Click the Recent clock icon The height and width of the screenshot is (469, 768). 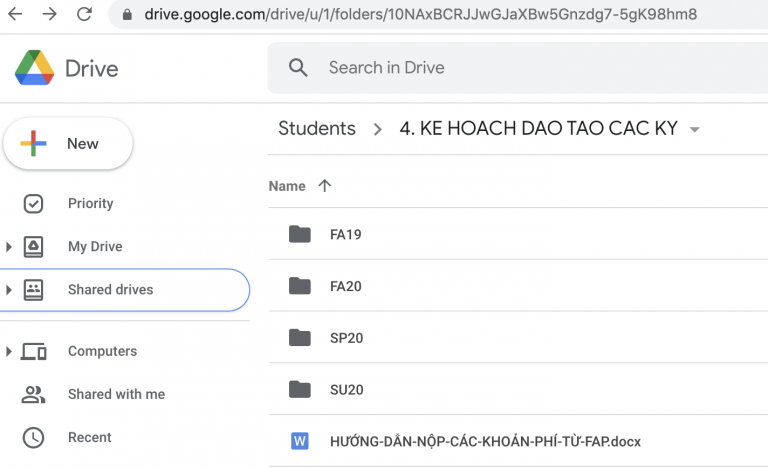(x=33, y=438)
